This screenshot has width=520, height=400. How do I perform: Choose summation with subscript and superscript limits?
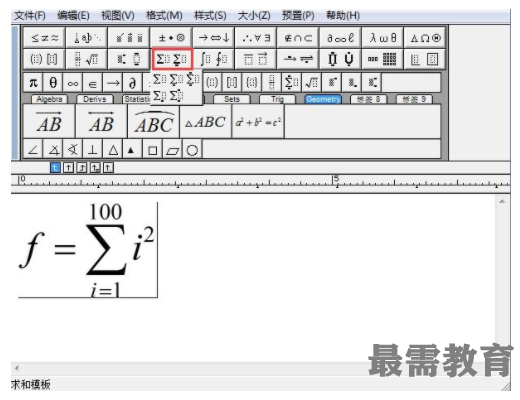click(x=176, y=96)
